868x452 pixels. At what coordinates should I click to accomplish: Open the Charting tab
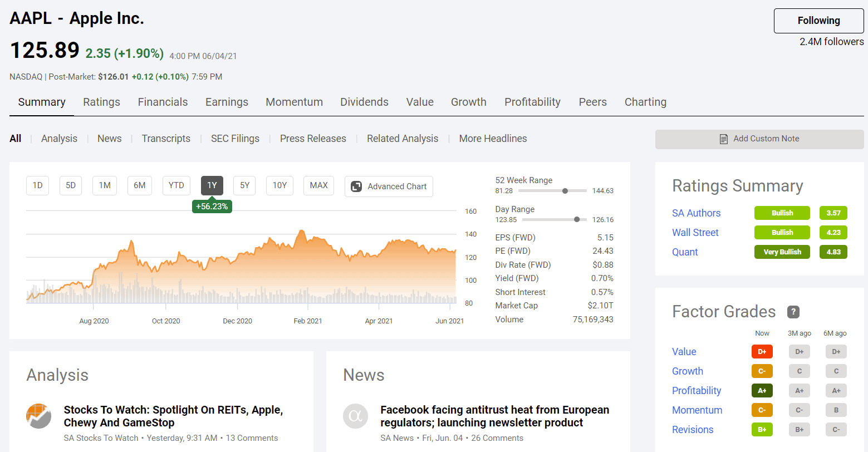point(645,102)
